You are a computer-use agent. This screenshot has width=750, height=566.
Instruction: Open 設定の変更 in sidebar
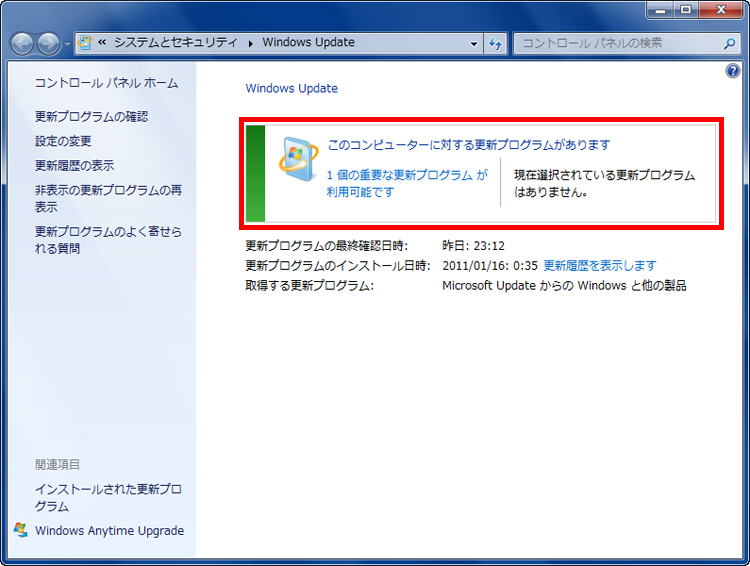(x=63, y=141)
